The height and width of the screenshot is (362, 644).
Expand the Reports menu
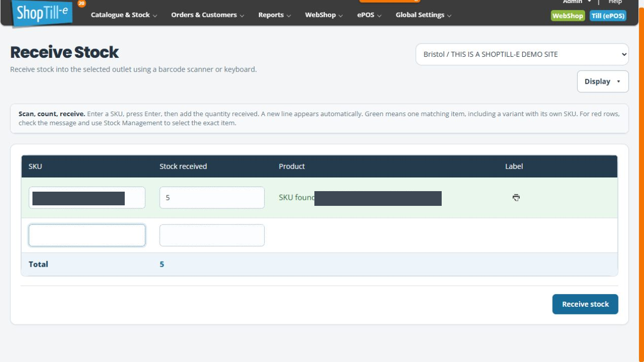point(274,15)
